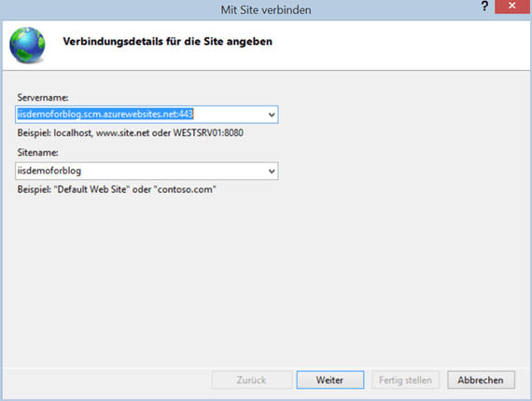Close the Mit Site verbinden dialog

point(512,7)
